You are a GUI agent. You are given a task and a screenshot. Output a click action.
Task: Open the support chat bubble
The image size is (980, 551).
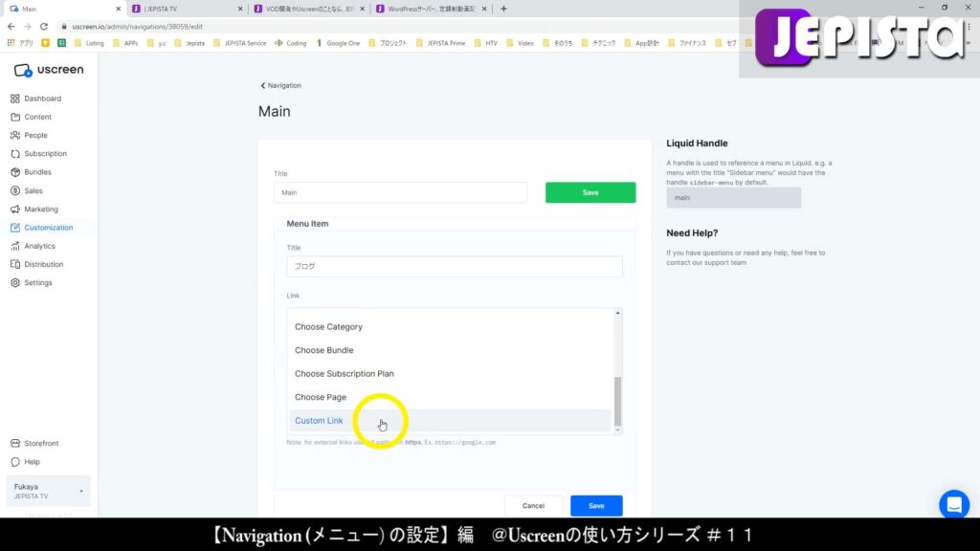point(953,504)
